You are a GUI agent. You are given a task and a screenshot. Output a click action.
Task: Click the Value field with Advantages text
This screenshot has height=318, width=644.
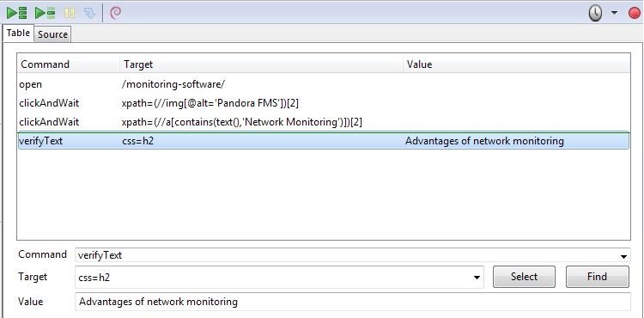pos(353,302)
